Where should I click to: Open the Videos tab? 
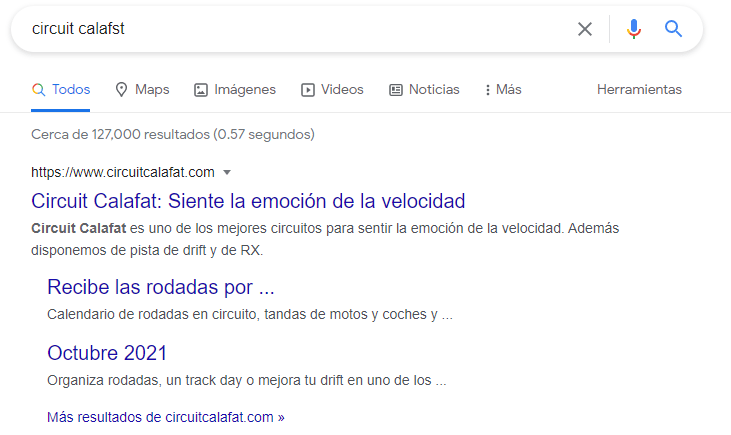click(x=332, y=90)
